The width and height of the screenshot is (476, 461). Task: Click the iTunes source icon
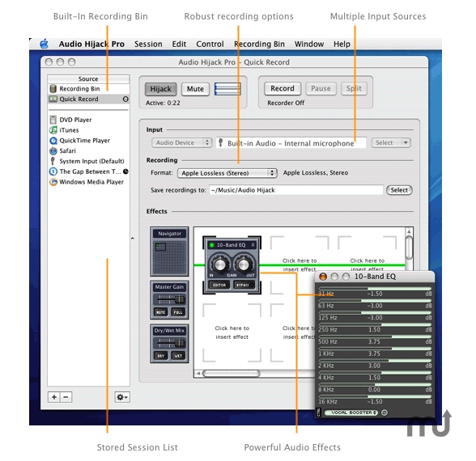(53, 129)
